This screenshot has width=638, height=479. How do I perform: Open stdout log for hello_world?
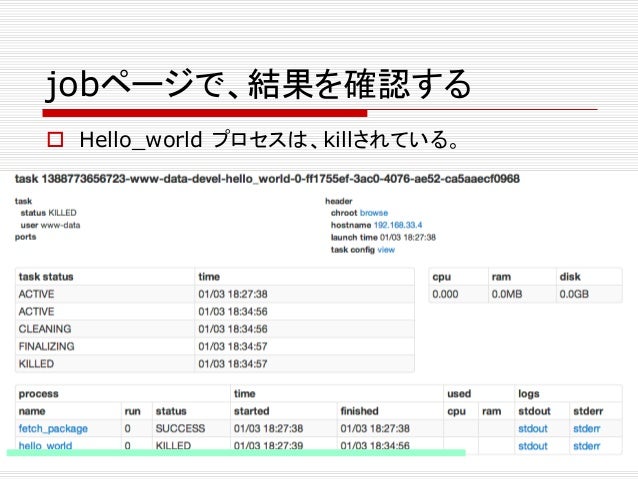[x=532, y=445]
